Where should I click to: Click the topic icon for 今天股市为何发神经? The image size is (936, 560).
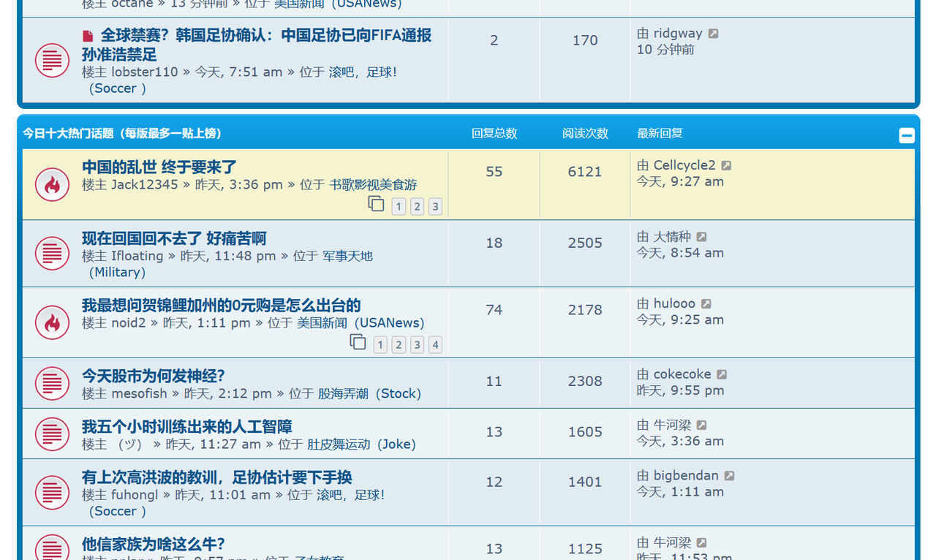[52, 383]
